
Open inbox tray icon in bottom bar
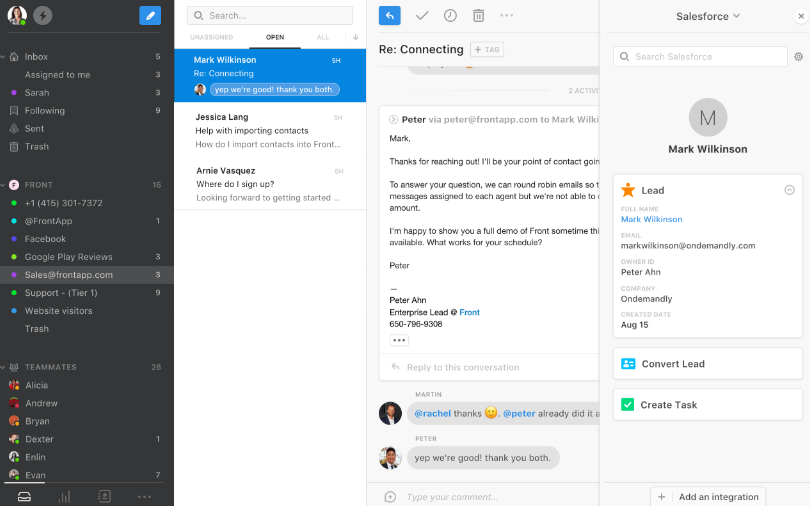click(24, 497)
